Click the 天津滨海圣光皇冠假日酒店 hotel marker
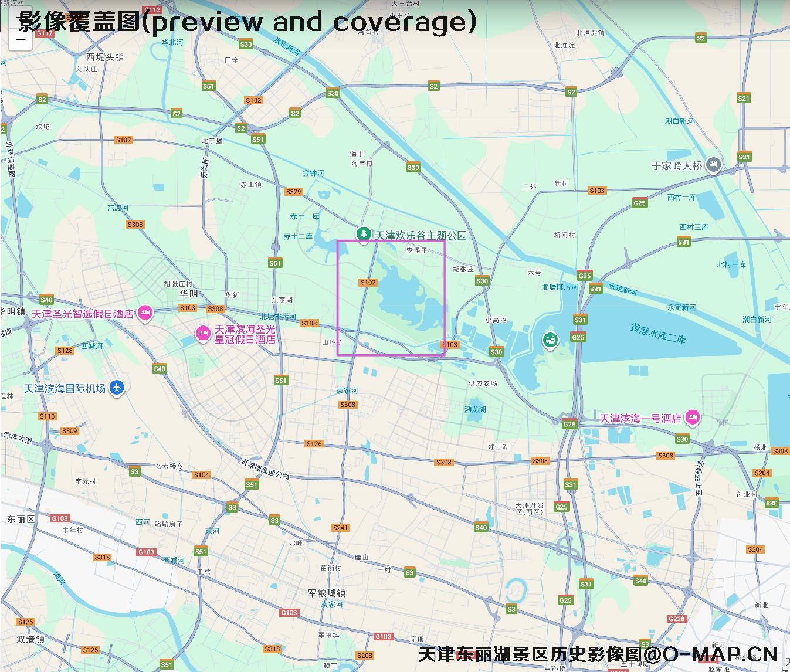Image resolution: width=790 pixels, height=672 pixels. click(204, 331)
